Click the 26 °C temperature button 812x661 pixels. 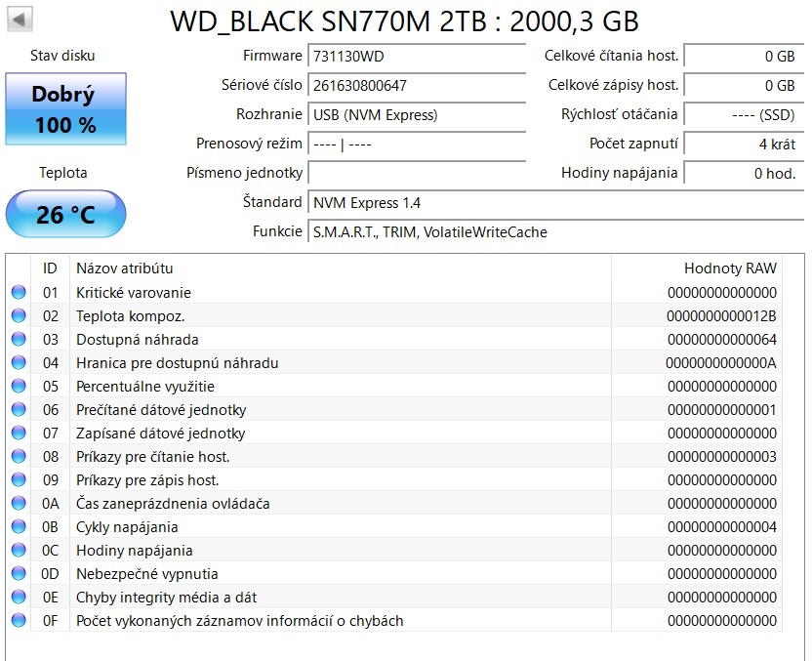[65, 214]
